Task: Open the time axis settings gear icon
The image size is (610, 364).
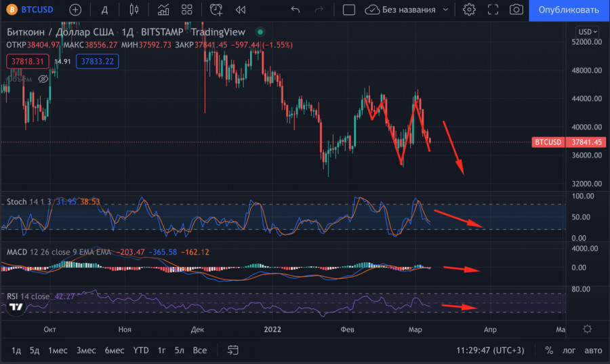Action: [588, 329]
